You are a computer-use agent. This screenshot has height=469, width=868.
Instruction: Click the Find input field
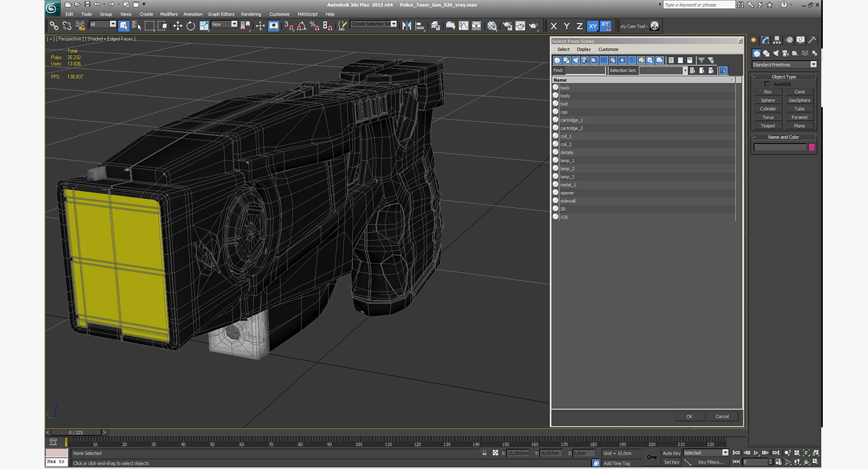click(x=585, y=70)
